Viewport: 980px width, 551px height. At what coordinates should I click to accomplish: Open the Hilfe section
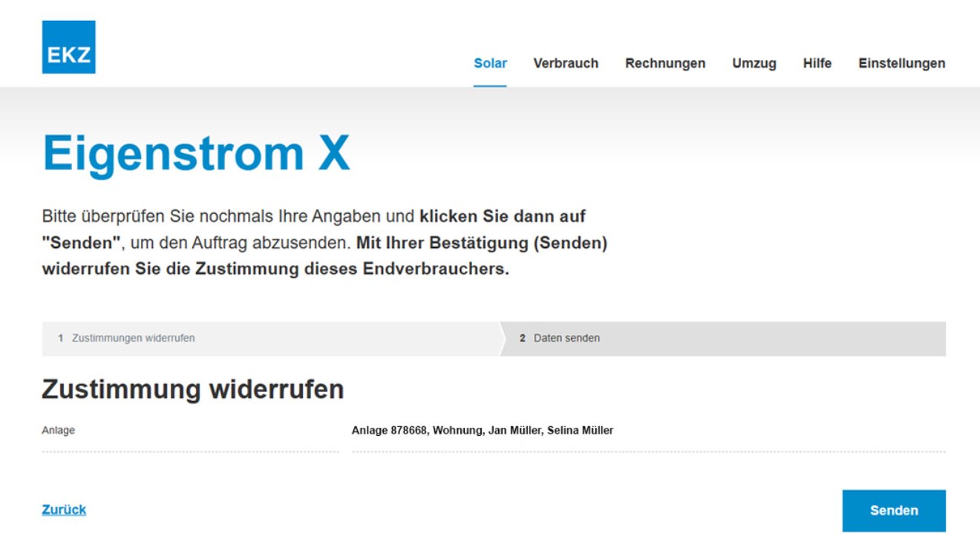(817, 63)
